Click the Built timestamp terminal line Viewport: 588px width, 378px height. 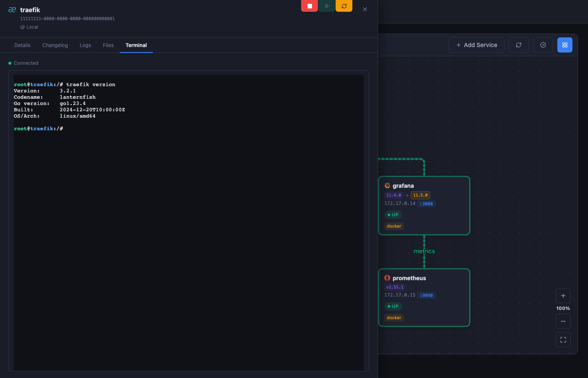click(69, 110)
